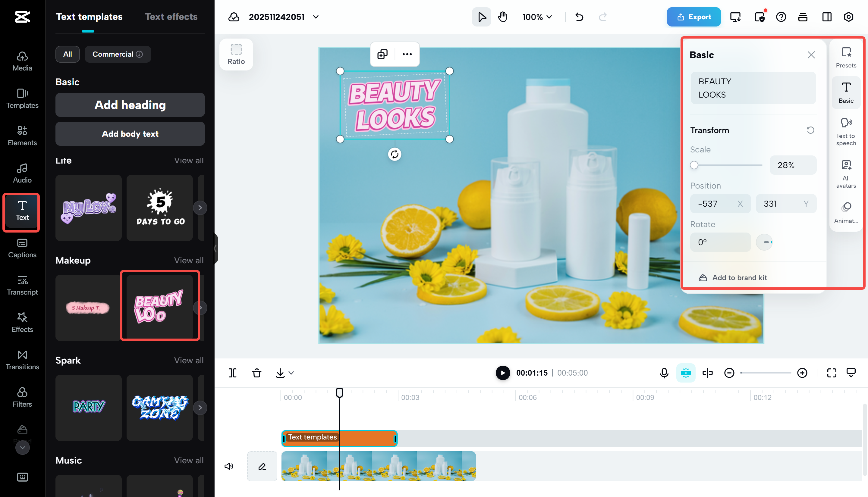The width and height of the screenshot is (868, 497).
Task: Click the record voiceover microphone
Action: pyautogui.click(x=664, y=373)
